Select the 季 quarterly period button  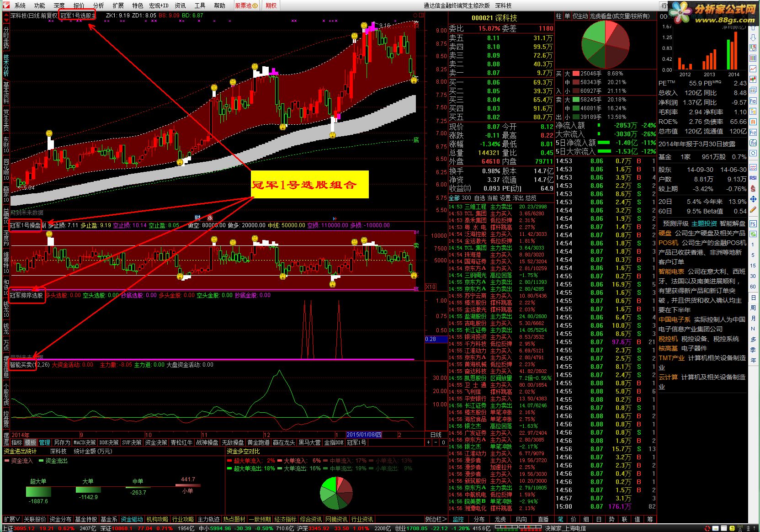pos(753,350)
